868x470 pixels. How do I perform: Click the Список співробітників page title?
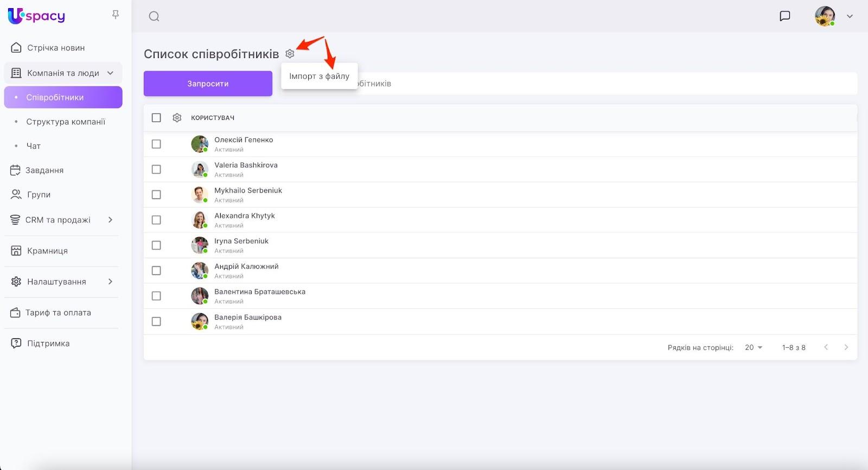(x=211, y=54)
